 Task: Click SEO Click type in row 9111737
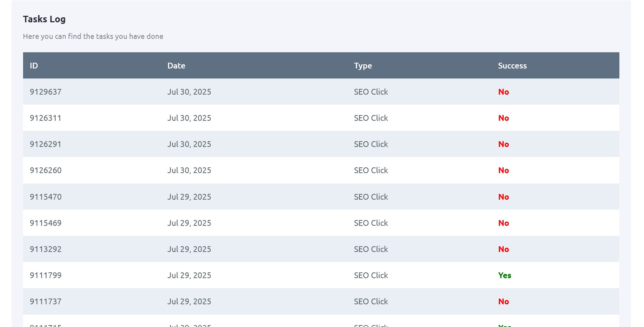[371, 302]
